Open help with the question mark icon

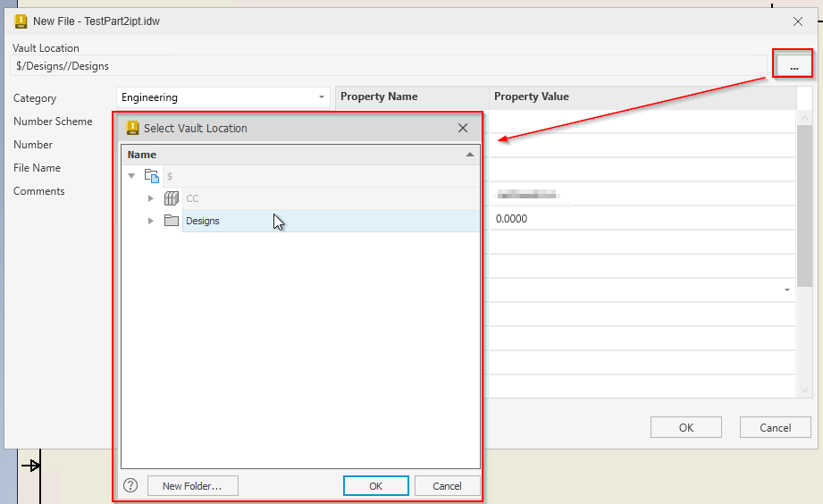tap(130, 485)
